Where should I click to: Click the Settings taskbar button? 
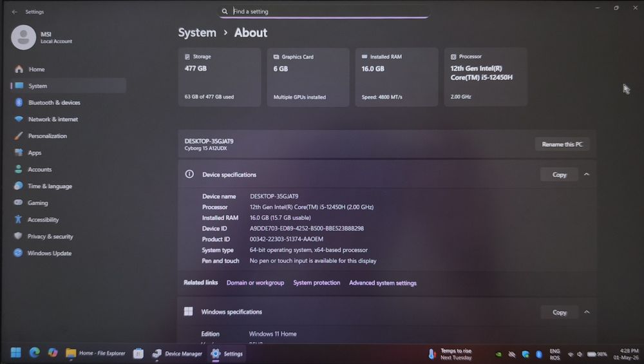point(227,353)
